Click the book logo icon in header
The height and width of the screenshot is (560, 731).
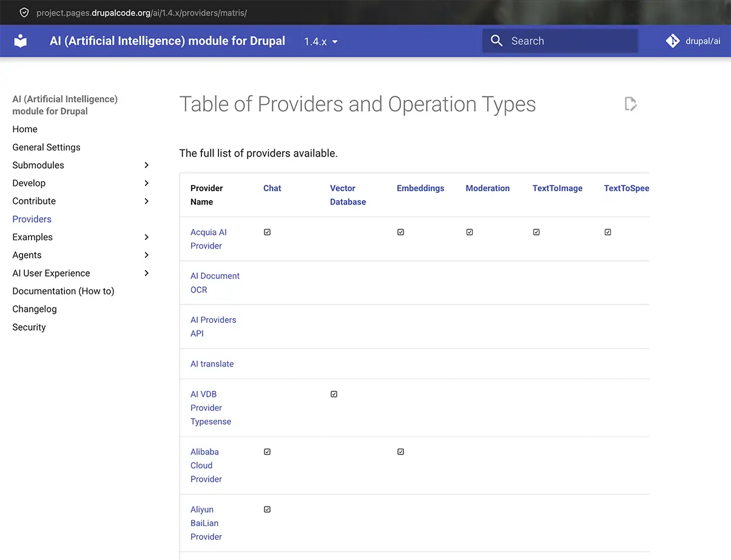21,41
